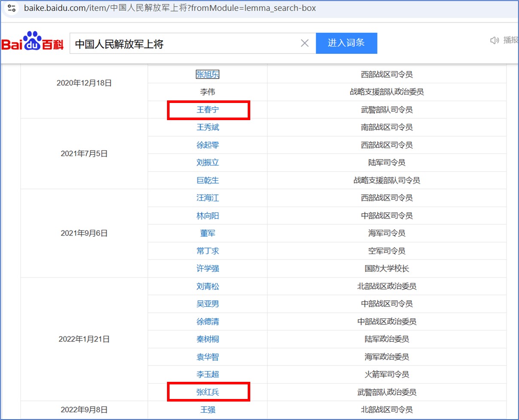519x420 pixels.
Task: Open the 董军 entry link
Action: (x=208, y=233)
